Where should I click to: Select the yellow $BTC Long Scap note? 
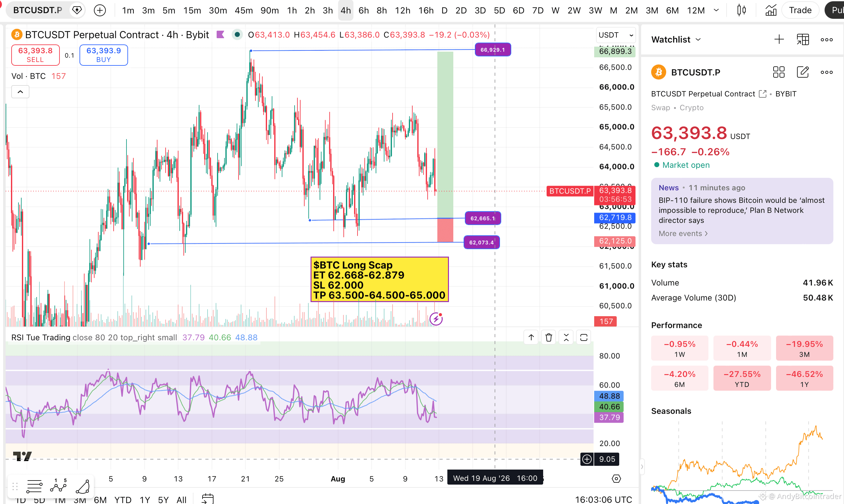[379, 280]
